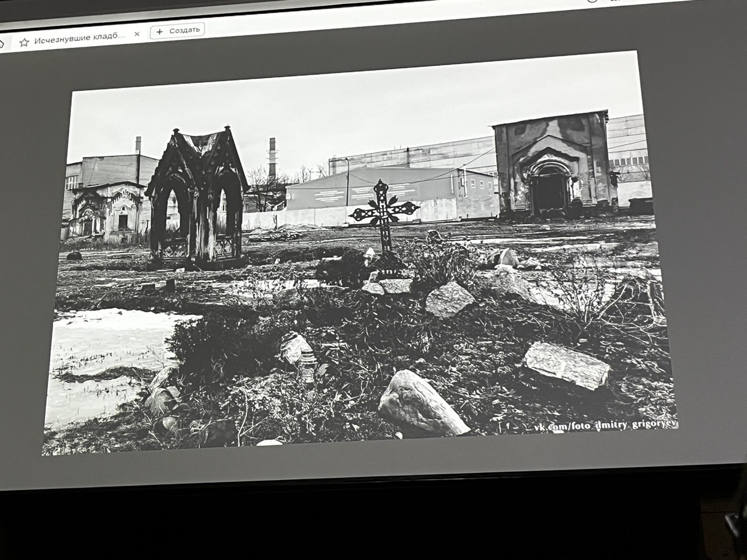Close the "Исчезнувшие кладб..." tab
747x560 pixels.
[x=137, y=34]
